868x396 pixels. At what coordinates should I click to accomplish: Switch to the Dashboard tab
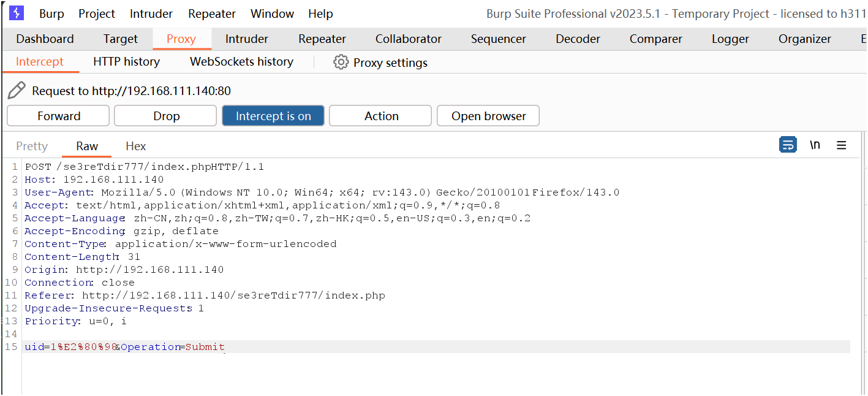tap(45, 39)
